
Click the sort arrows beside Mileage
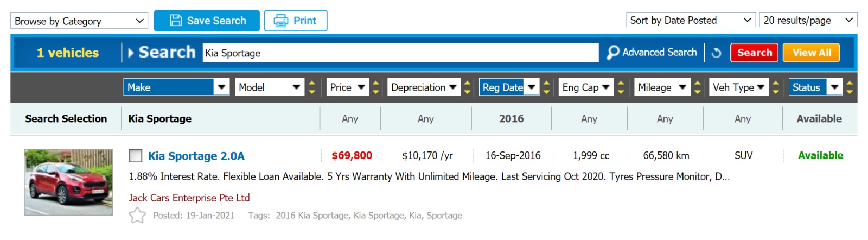tap(698, 87)
